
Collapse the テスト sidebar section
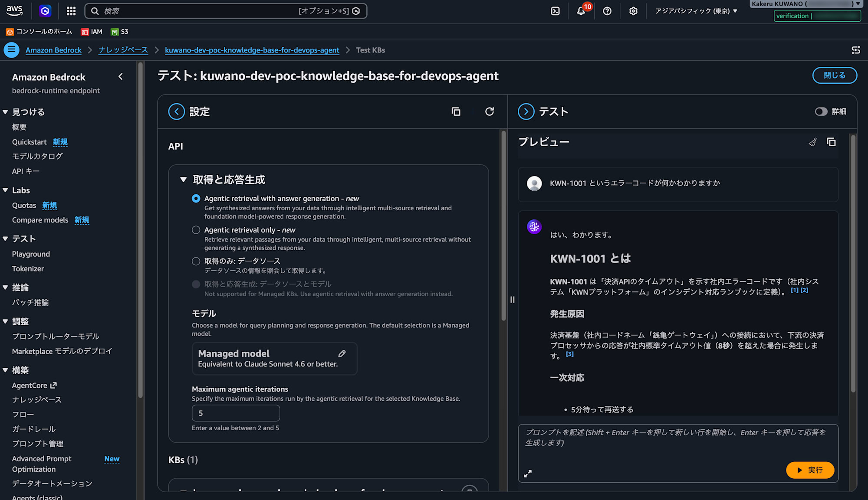tap(5, 239)
